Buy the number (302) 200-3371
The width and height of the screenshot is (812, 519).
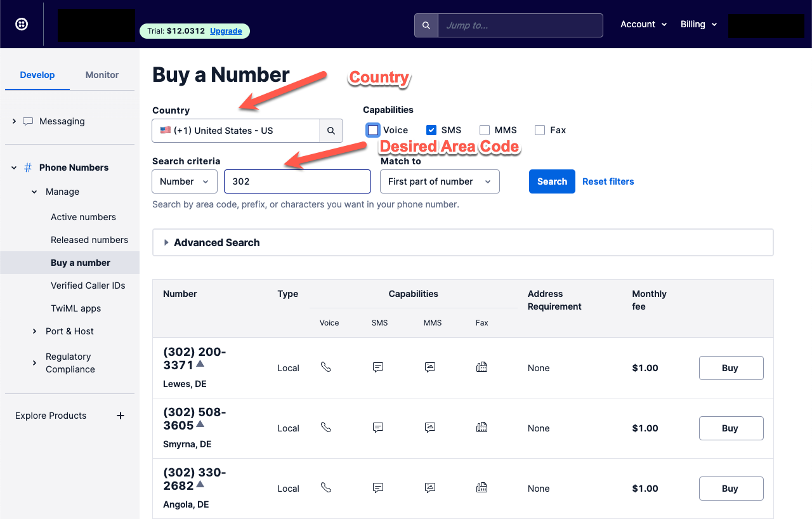[x=731, y=368]
